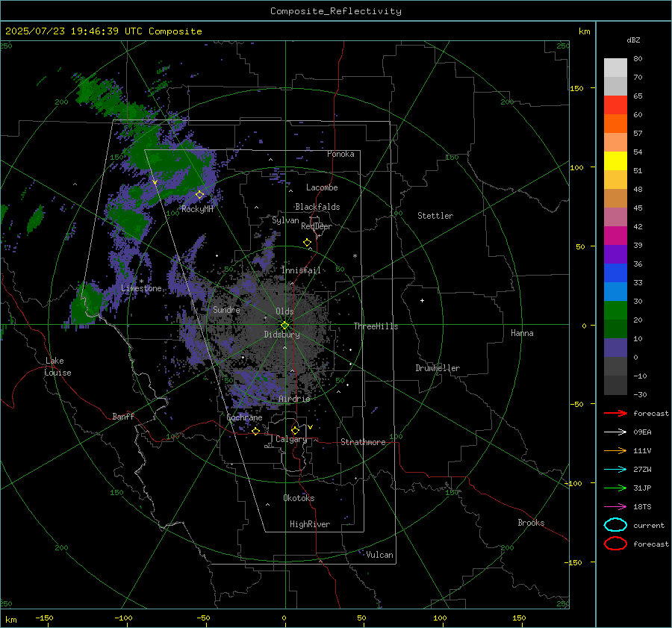
Task: Click the Brooks town label
Action: coord(531,523)
